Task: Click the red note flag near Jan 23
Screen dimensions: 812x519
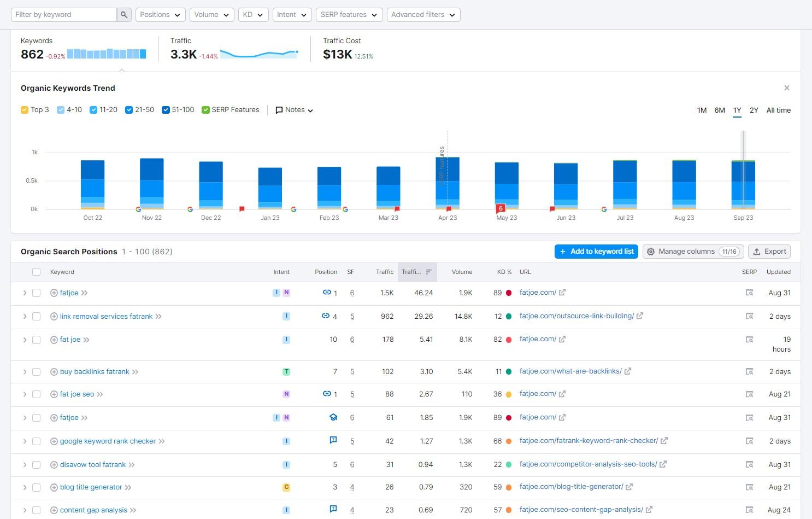Action: click(x=242, y=209)
